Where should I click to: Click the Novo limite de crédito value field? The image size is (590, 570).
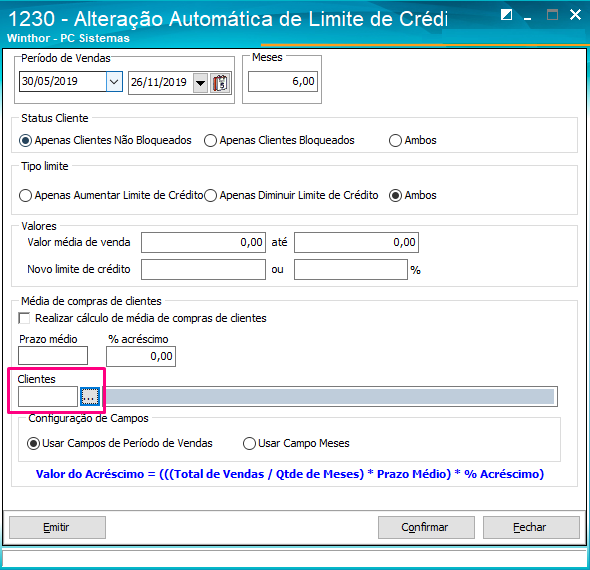203,269
